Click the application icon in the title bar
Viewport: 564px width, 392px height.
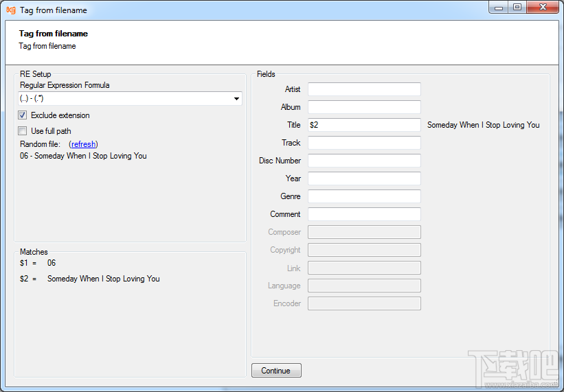coord(11,10)
